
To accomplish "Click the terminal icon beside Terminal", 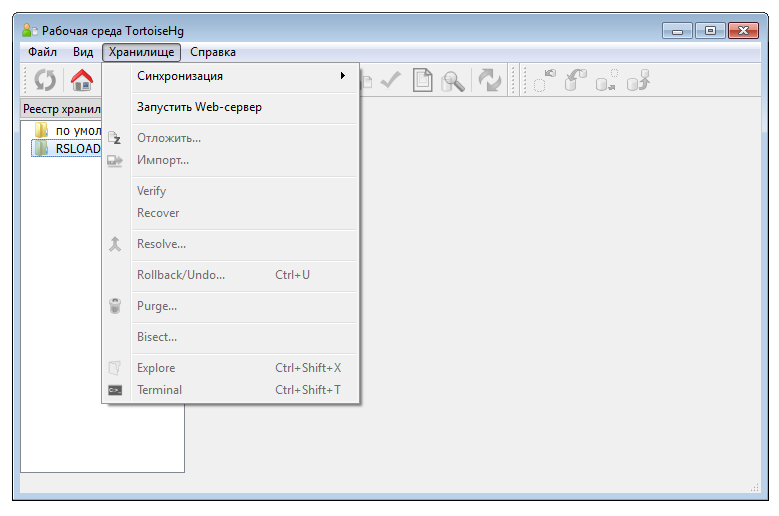I will pyautogui.click(x=115, y=390).
